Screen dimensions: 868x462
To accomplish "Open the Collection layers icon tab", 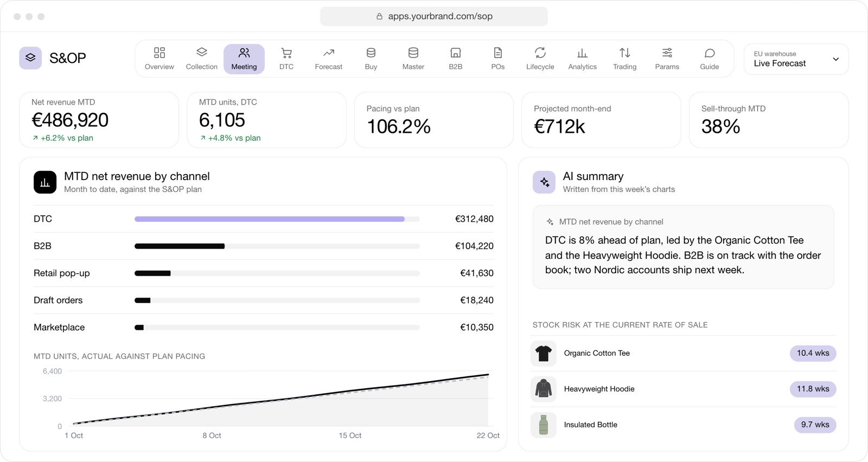I will [202, 59].
